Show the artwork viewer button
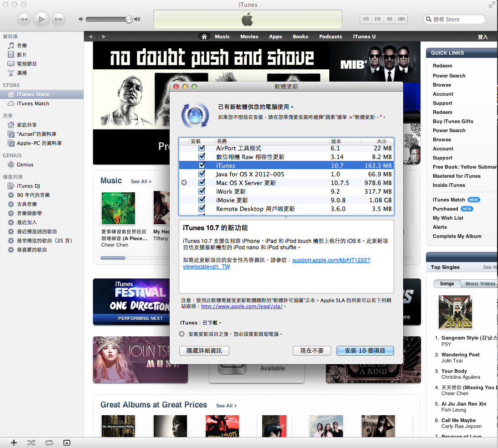498x448 pixels. point(67,443)
